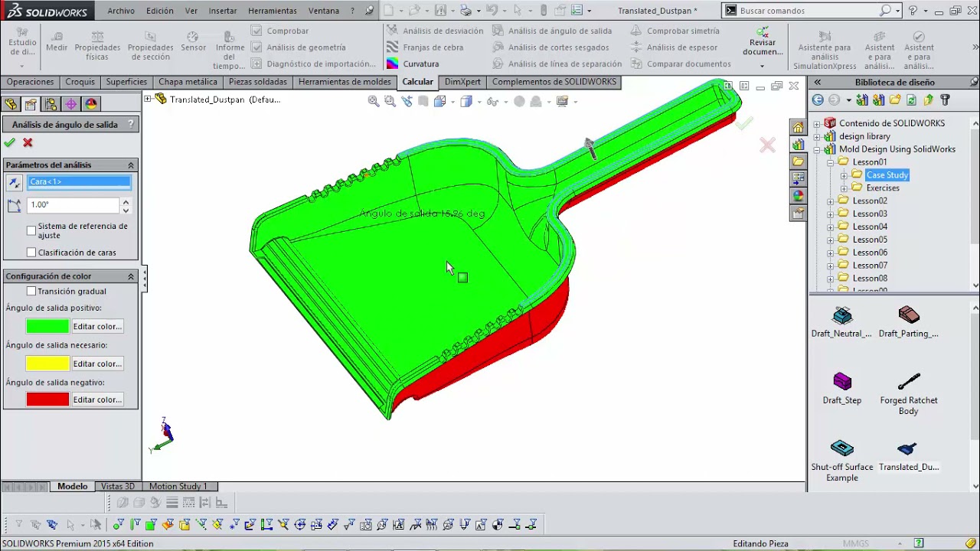
Task: Select Análisis de desviación tool
Action: click(435, 31)
